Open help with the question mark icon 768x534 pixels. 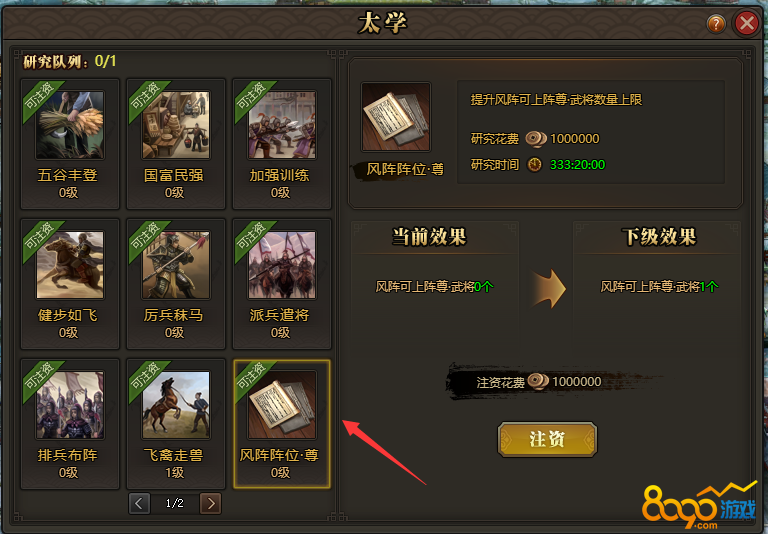tap(716, 23)
